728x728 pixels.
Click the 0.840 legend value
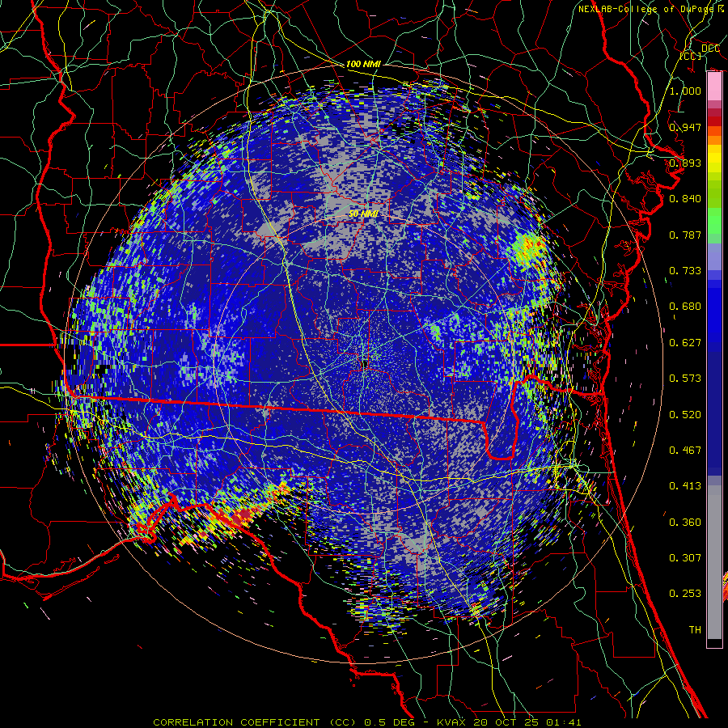685,199
